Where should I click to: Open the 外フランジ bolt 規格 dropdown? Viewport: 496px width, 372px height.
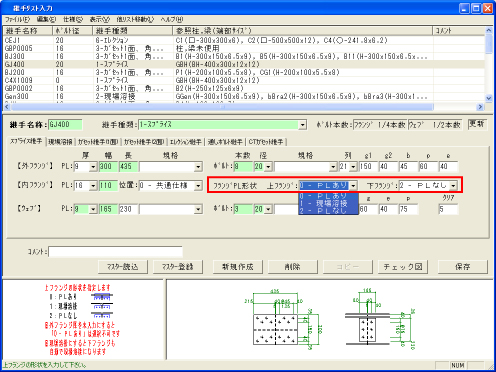coord(333,167)
